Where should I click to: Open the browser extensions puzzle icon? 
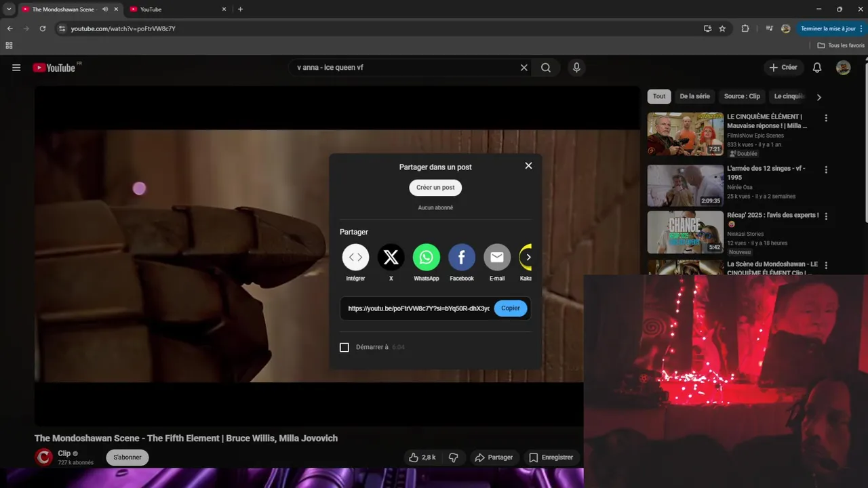click(x=745, y=28)
